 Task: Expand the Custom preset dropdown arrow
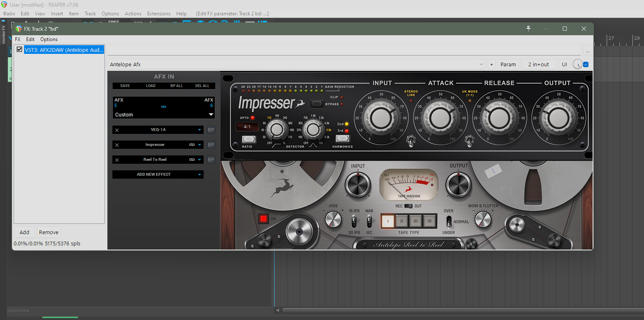[x=211, y=115]
